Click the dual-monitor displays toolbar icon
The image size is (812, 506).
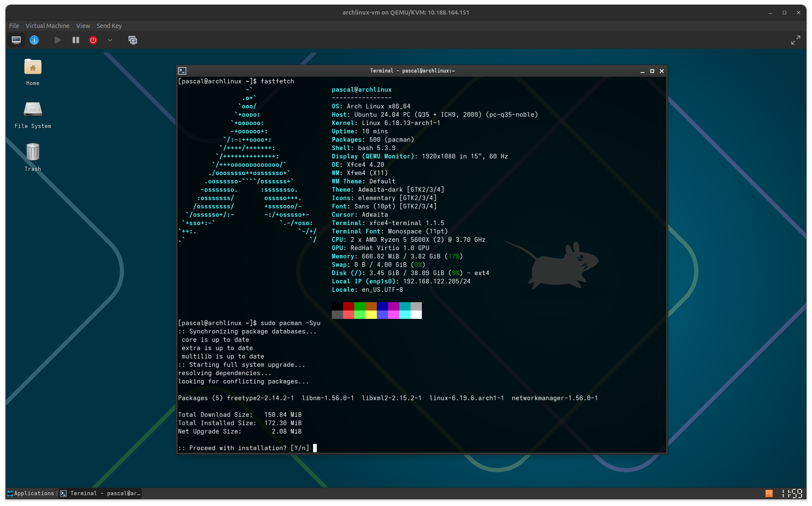click(133, 40)
